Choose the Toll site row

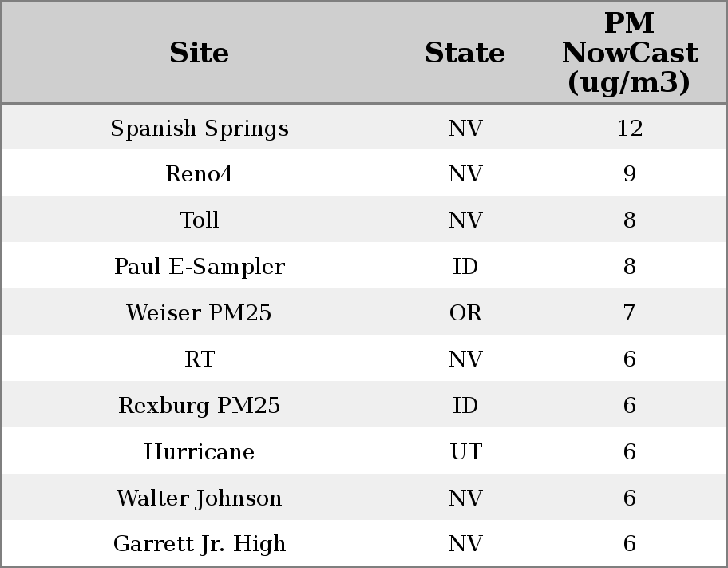(x=199, y=220)
